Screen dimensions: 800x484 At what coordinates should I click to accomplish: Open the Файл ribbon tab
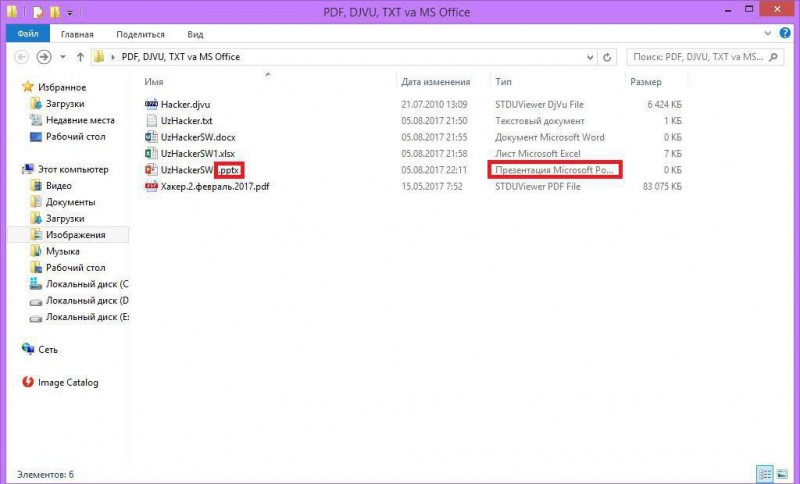click(x=28, y=34)
